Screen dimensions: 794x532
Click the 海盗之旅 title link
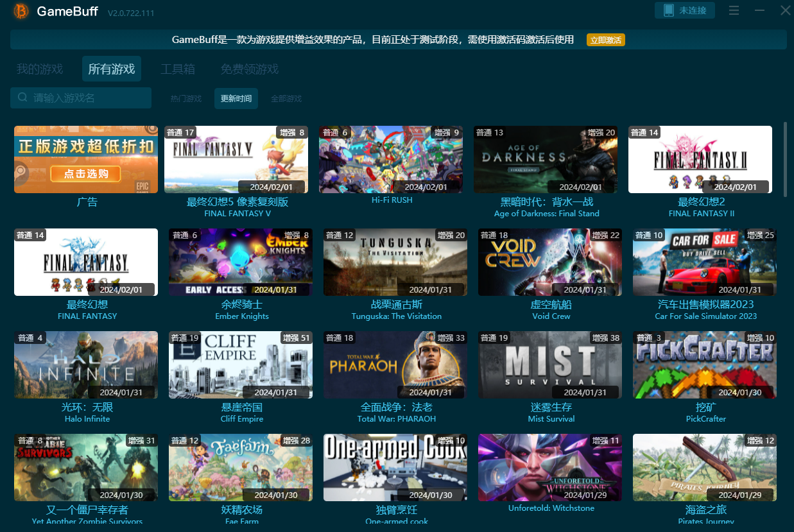coord(706,510)
